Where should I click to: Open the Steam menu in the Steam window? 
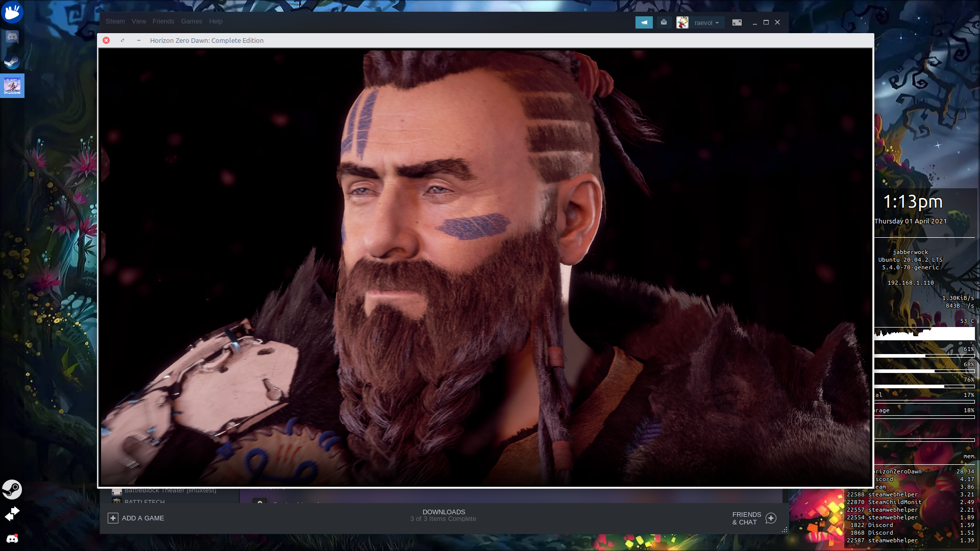click(115, 21)
